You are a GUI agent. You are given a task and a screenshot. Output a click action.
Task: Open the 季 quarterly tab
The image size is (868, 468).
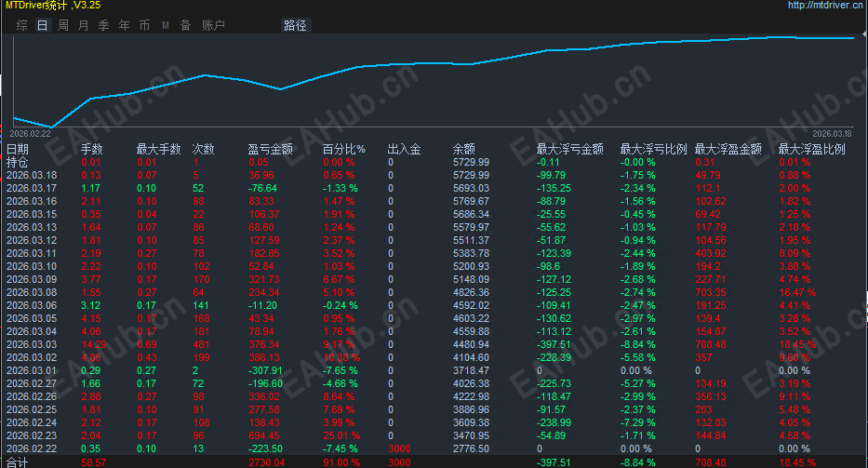tap(103, 25)
